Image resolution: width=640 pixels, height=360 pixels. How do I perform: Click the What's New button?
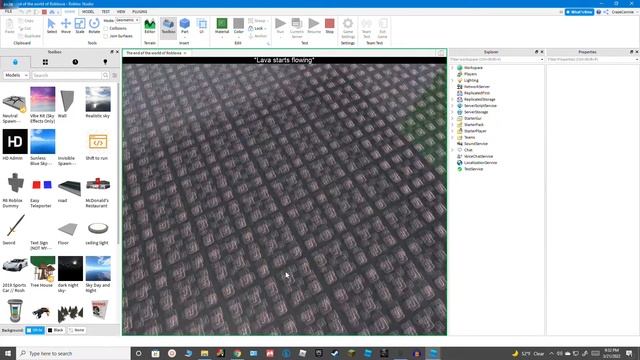pos(579,12)
